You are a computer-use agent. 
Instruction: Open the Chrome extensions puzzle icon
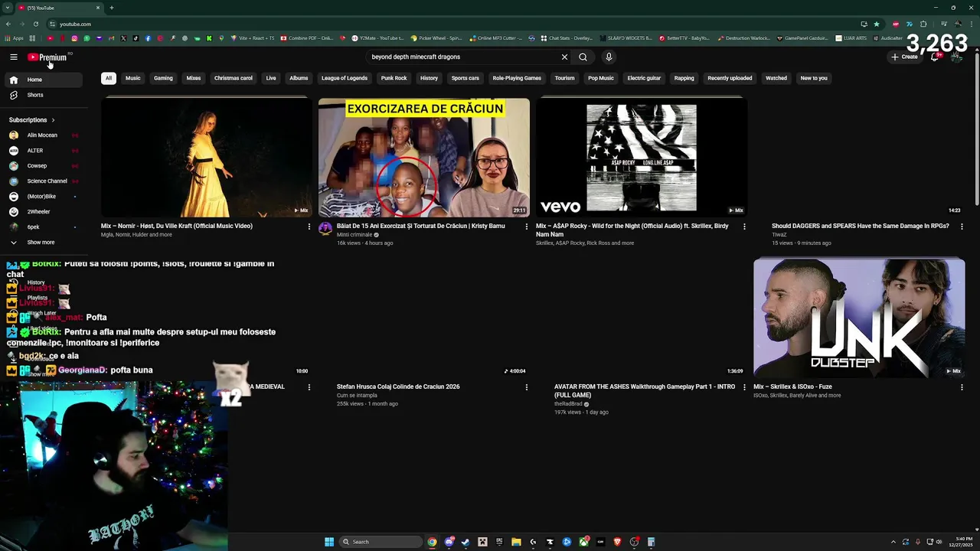[923, 24]
